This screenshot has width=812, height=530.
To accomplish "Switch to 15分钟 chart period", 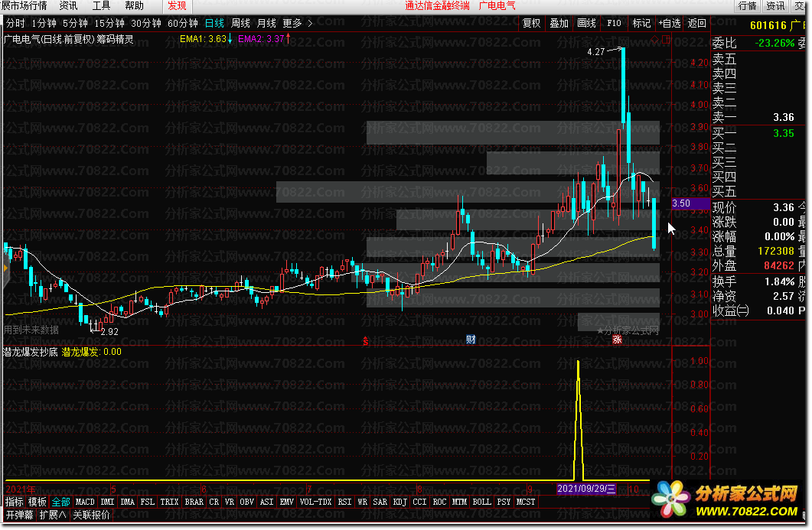I will (109, 23).
